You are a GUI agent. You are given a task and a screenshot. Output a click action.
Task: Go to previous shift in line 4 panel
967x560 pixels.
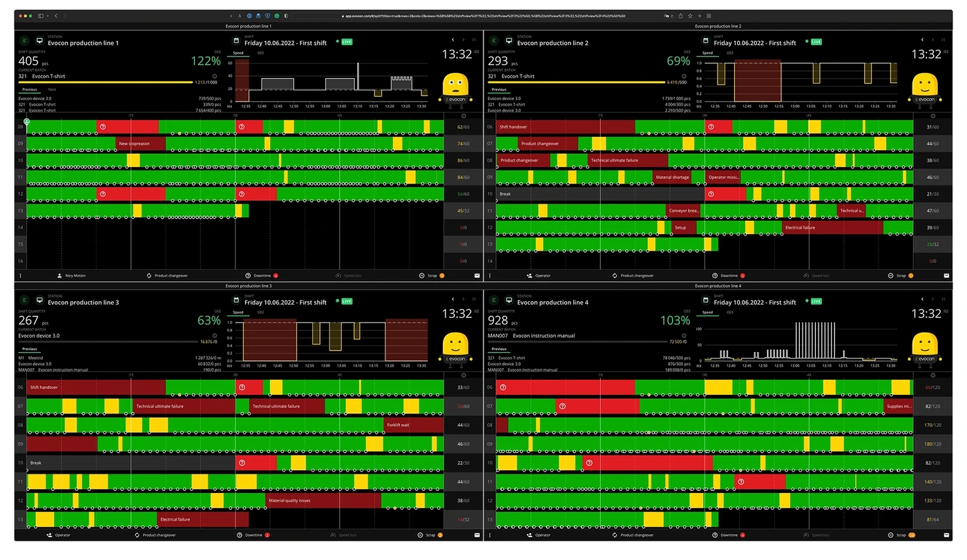coord(923,299)
